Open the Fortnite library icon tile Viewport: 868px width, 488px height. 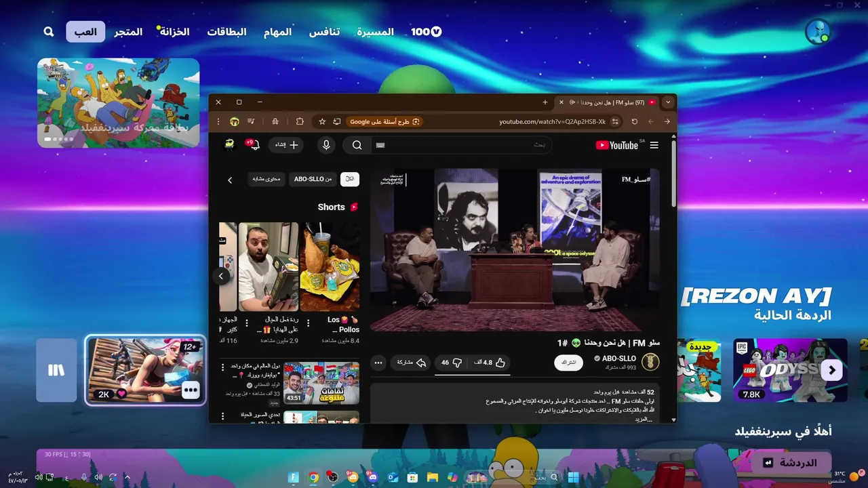56,370
